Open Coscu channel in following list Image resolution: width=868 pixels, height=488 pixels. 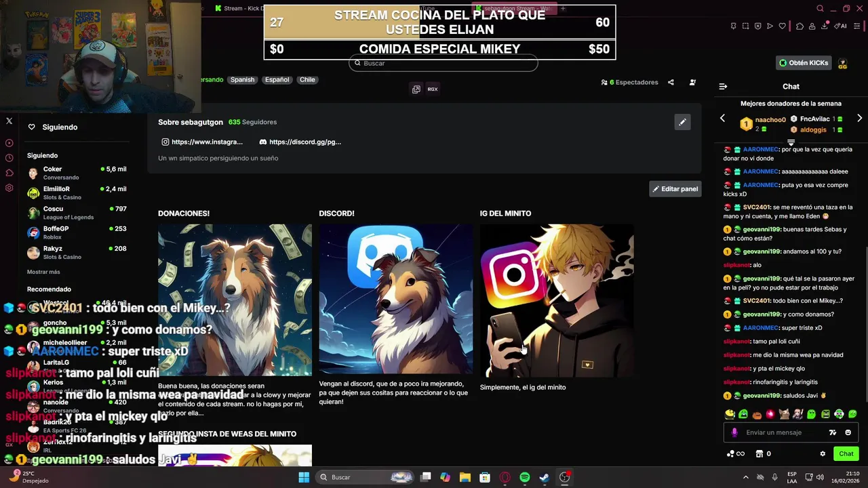(77, 213)
